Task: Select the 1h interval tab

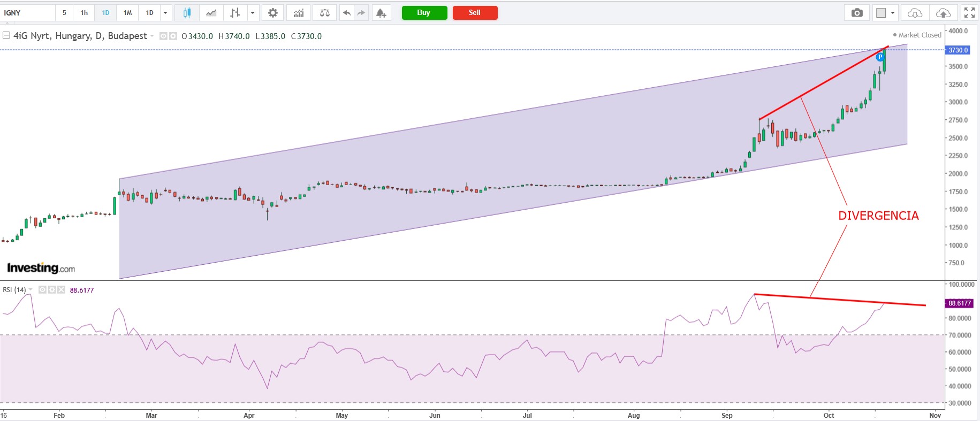Action: click(84, 13)
